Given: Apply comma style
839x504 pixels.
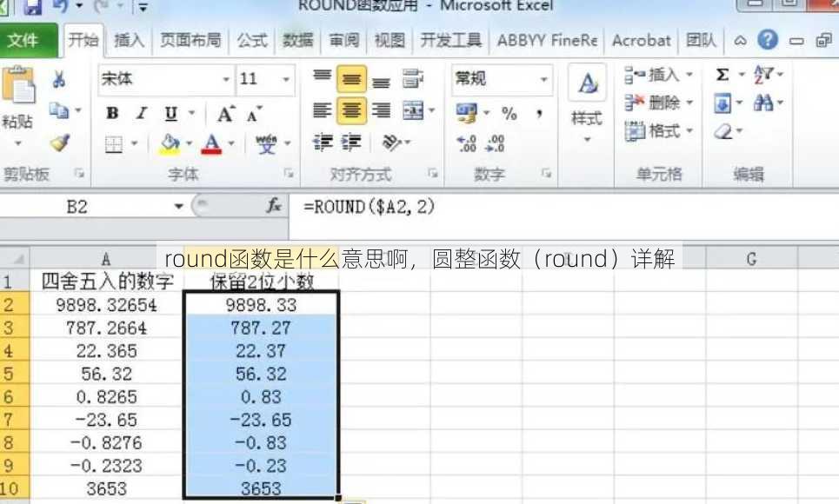Looking at the screenshot, I should point(539,113).
